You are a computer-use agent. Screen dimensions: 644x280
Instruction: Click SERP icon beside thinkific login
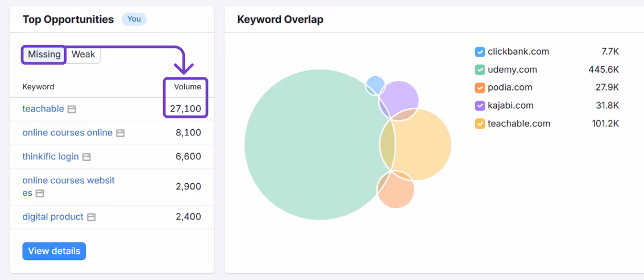point(86,157)
